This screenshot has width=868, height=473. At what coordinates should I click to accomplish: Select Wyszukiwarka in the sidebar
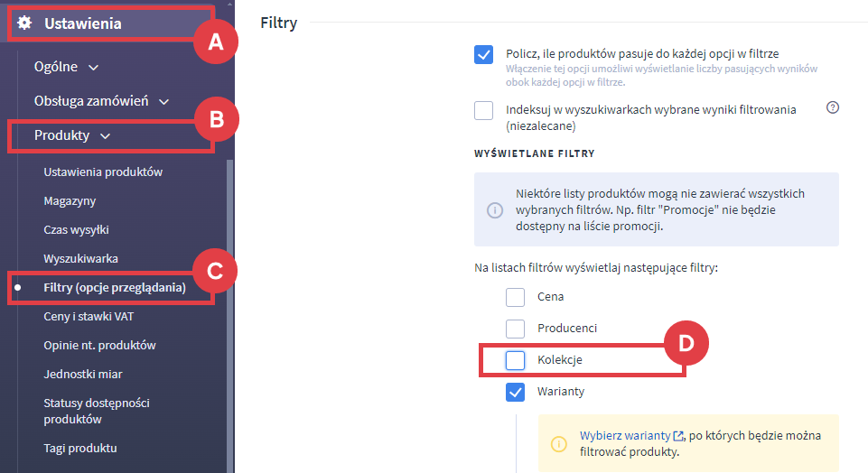click(80, 258)
